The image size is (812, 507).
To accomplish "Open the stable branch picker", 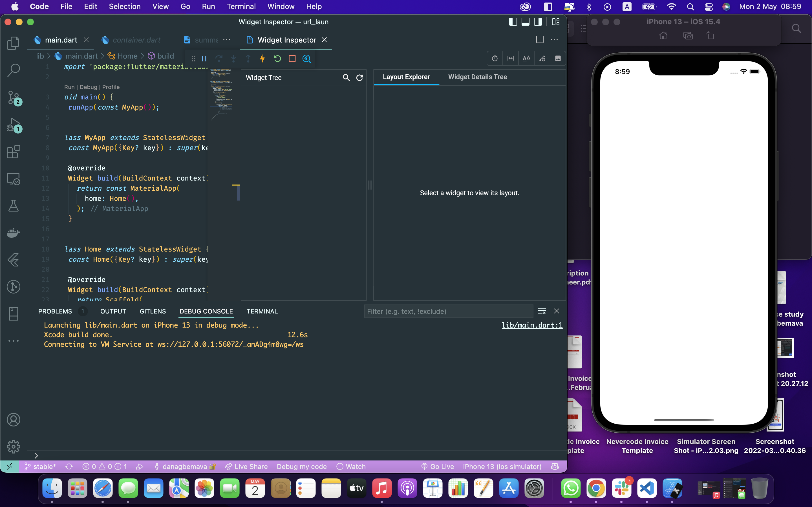I will [40, 466].
